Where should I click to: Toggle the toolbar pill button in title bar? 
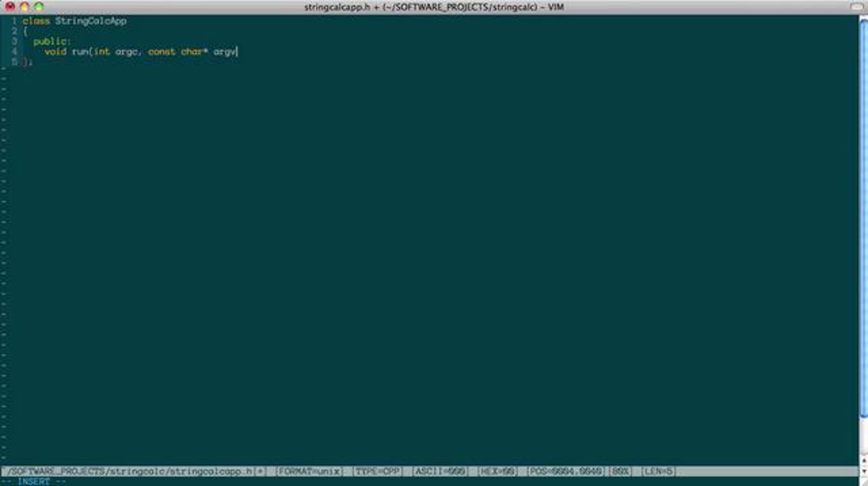coord(856,7)
